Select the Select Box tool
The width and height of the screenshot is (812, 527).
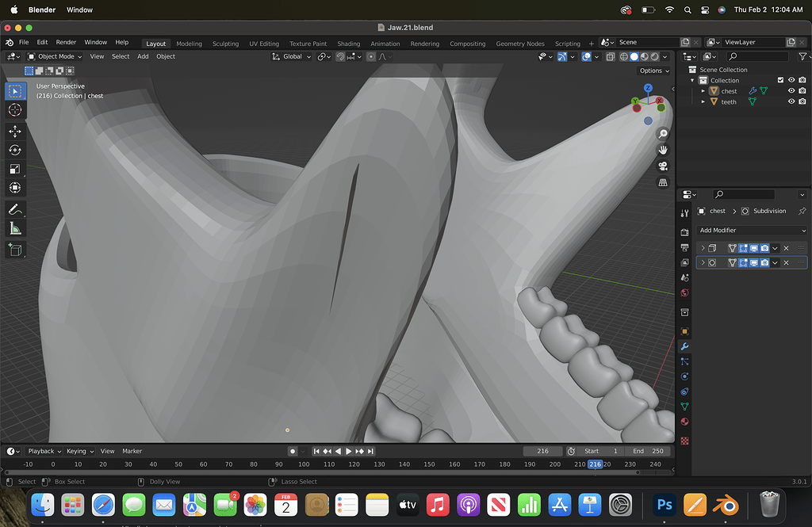tap(15, 91)
